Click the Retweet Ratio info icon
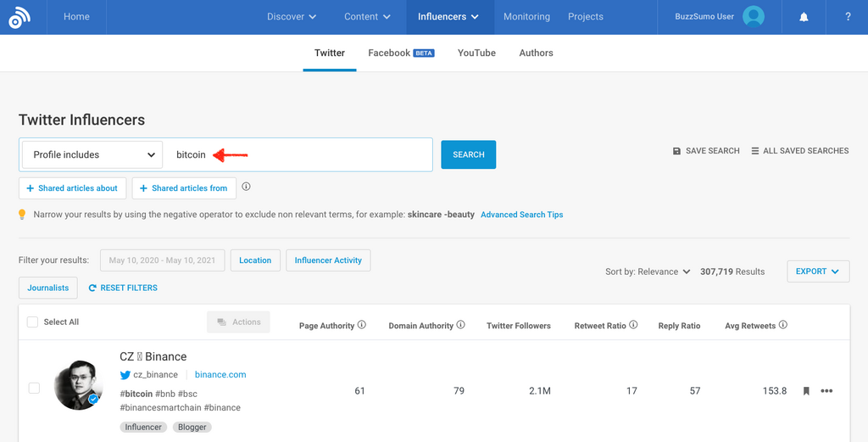This screenshot has width=868, height=442. [634, 325]
